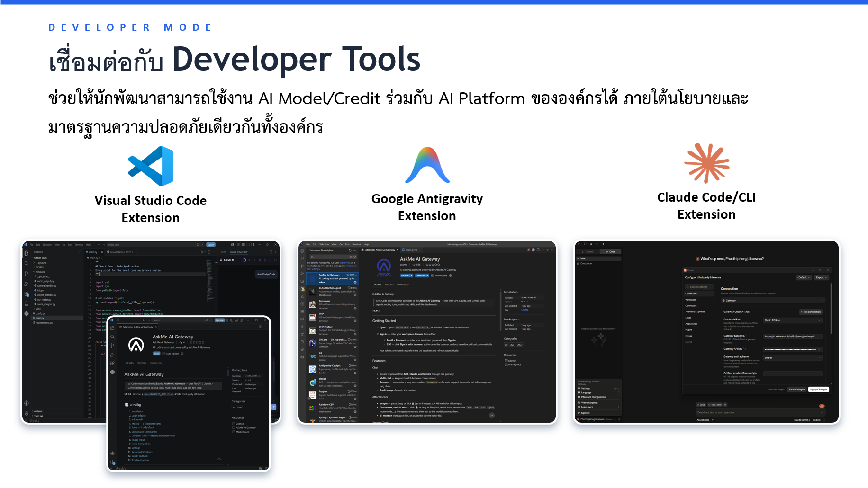Click the Google Antigravity logo
The image size is (868, 488).
pyautogui.click(x=427, y=165)
